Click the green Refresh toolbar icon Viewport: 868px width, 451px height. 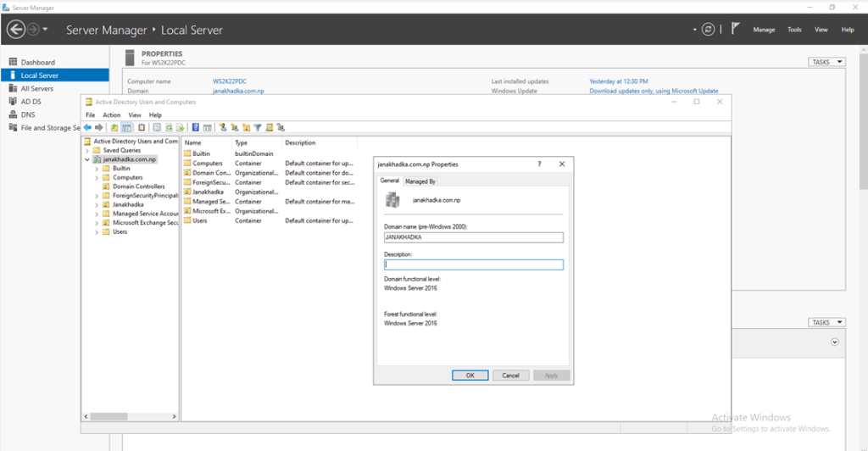tap(169, 127)
